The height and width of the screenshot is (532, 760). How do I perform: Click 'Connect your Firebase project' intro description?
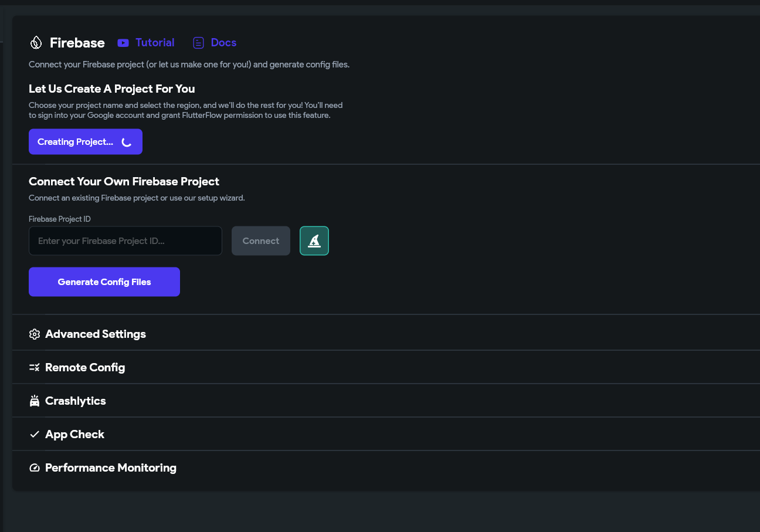click(x=189, y=65)
